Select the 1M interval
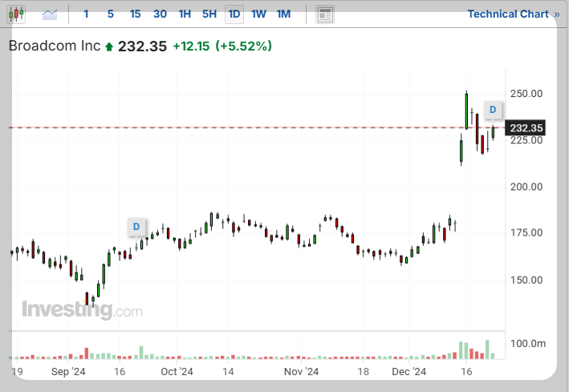 point(283,14)
